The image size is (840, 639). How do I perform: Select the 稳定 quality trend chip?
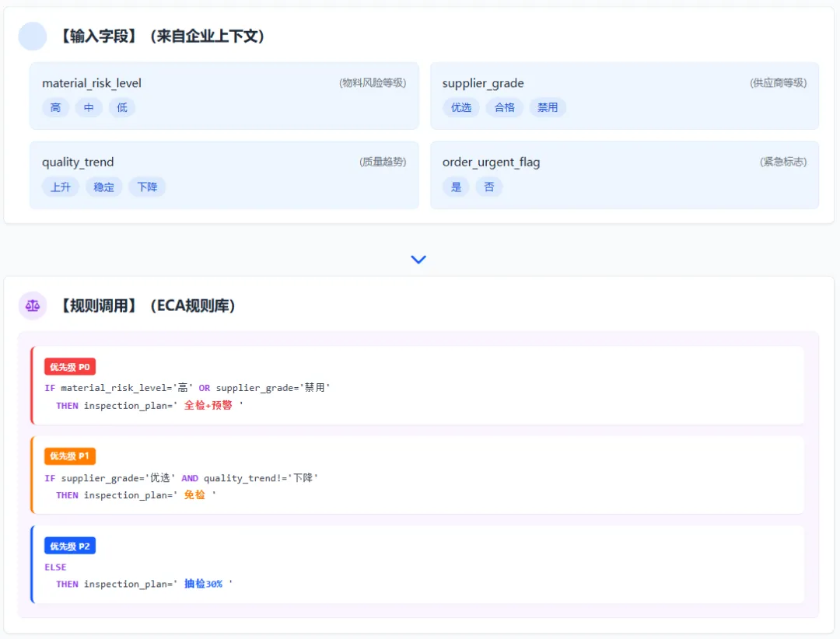tap(104, 187)
